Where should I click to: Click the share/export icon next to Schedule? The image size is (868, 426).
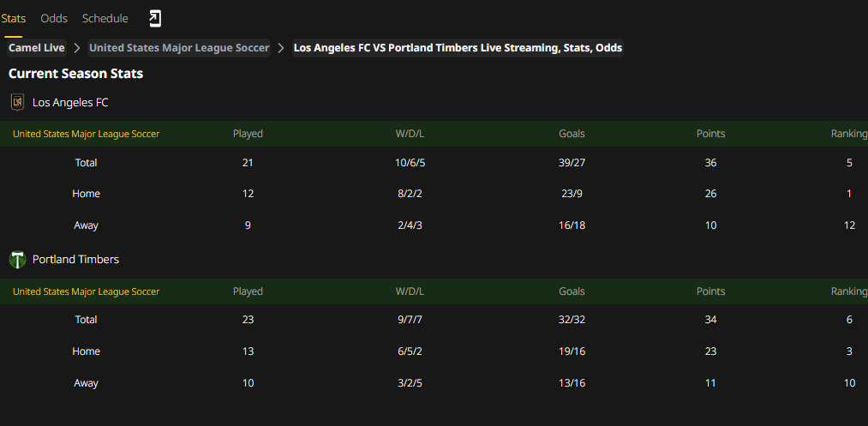(155, 19)
